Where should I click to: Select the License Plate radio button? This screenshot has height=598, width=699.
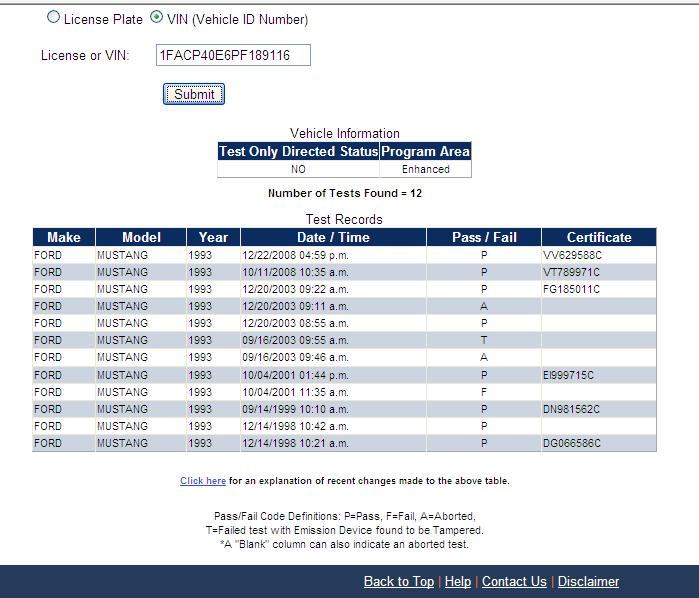coord(54,19)
